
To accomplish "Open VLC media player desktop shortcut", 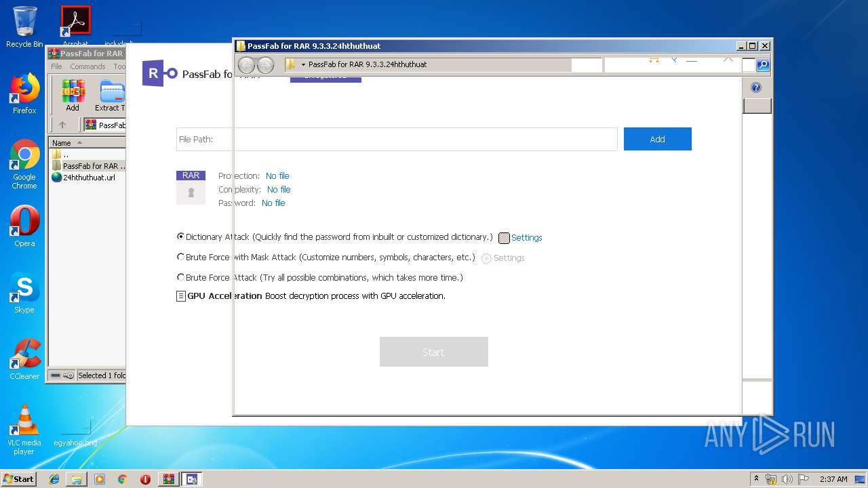I will pos(24,430).
